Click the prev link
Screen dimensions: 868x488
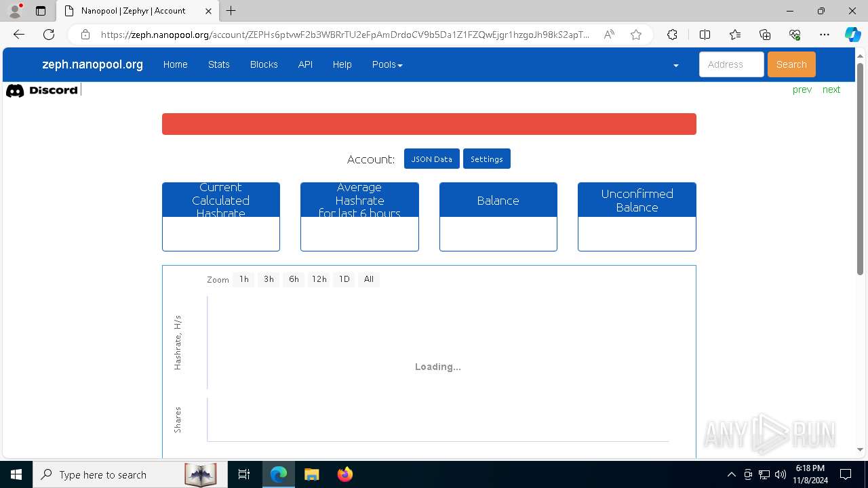click(x=802, y=89)
